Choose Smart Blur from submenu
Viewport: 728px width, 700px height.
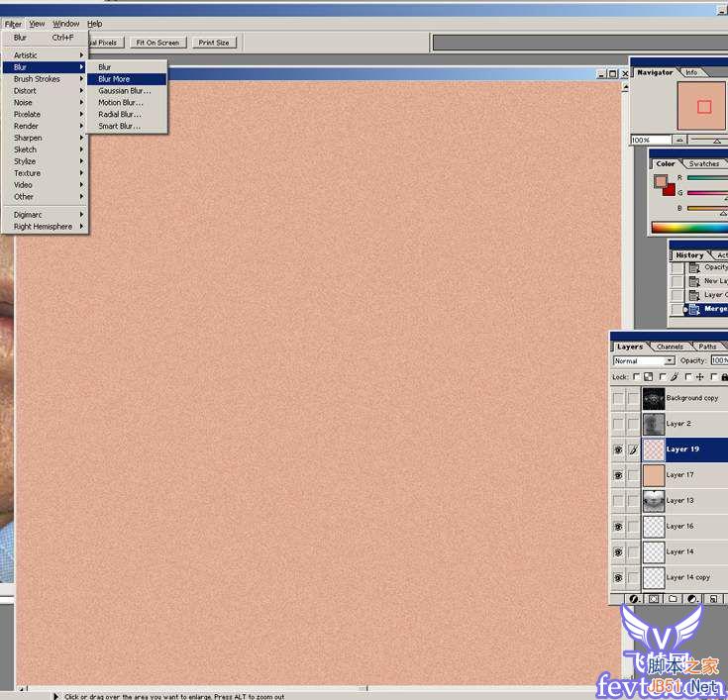(127, 127)
